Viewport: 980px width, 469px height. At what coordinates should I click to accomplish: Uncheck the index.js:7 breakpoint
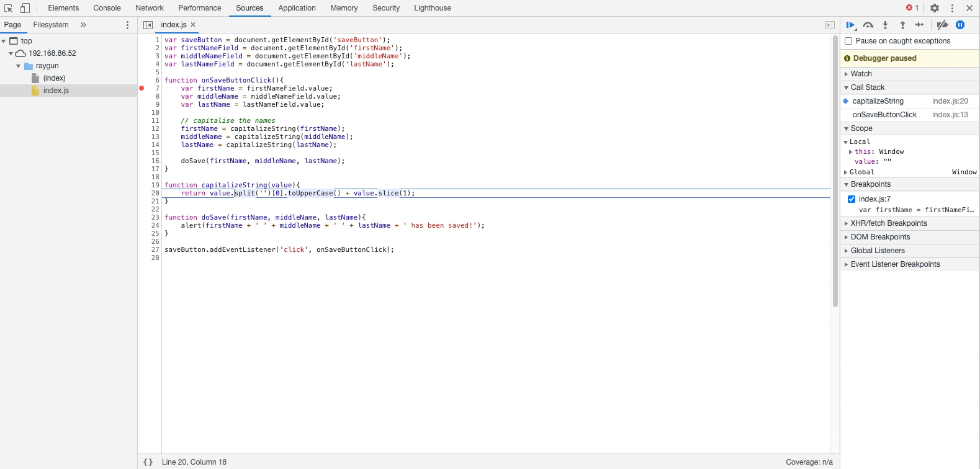click(852, 199)
